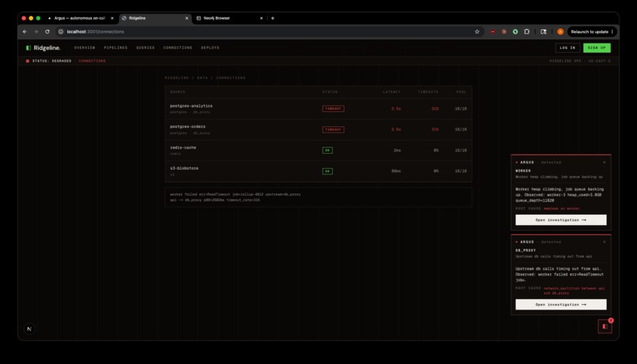The width and height of the screenshot is (637, 364).
Task: Open the Connections nav item
Action: [x=178, y=48]
